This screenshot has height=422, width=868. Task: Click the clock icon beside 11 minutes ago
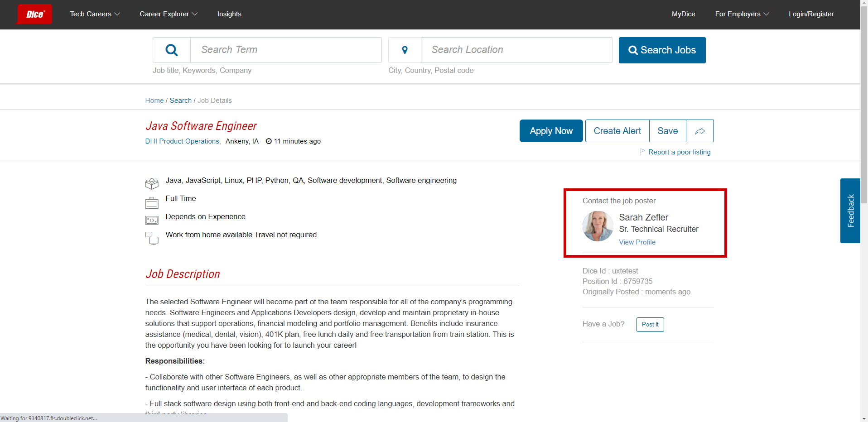point(268,141)
